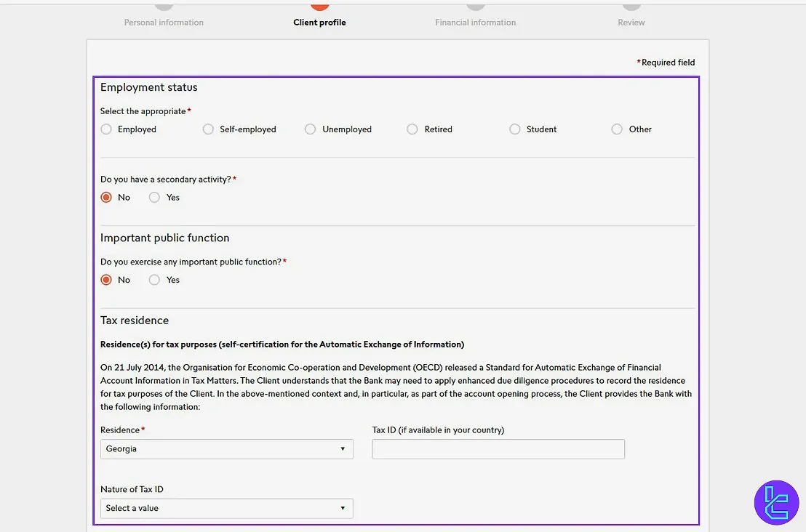This screenshot has height=532, width=806.
Task: Select No for secondary activity
Action: (x=106, y=197)
